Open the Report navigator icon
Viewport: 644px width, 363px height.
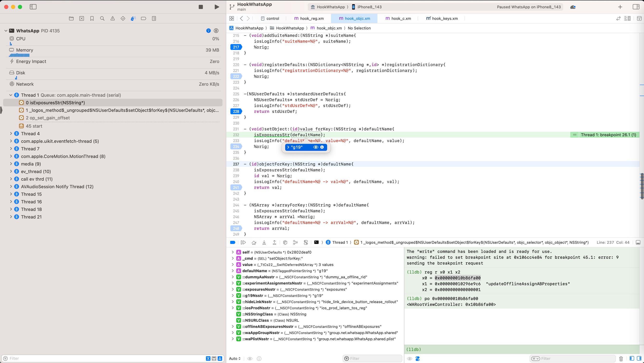pos(154,18)
